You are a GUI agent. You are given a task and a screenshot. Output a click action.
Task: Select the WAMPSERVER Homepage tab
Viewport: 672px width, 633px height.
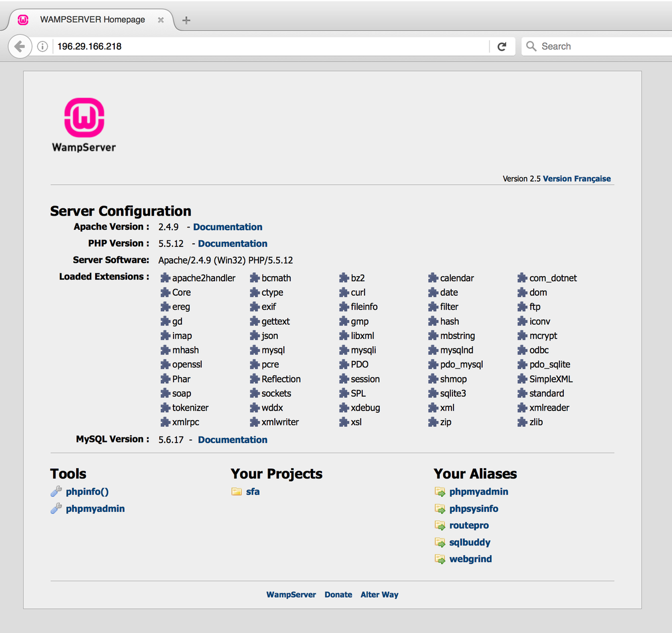click(x=92, y=20)
